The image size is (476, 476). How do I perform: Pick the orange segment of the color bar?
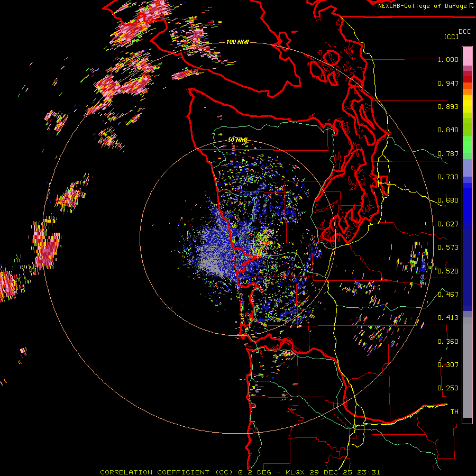pyautogui.click(x=467, y=91)
